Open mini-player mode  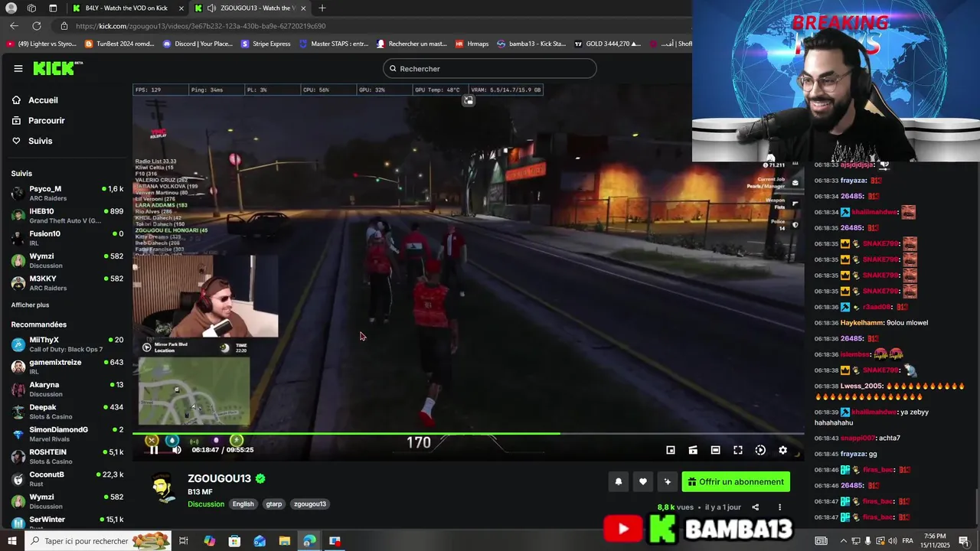(x=670, y=450)
